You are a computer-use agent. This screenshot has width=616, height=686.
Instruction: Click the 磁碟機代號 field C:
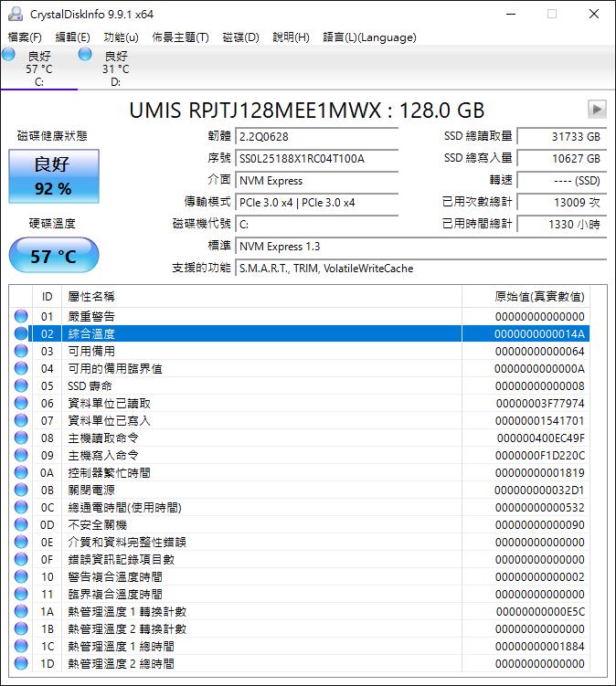pyautogui.click(x=317, y=224)
